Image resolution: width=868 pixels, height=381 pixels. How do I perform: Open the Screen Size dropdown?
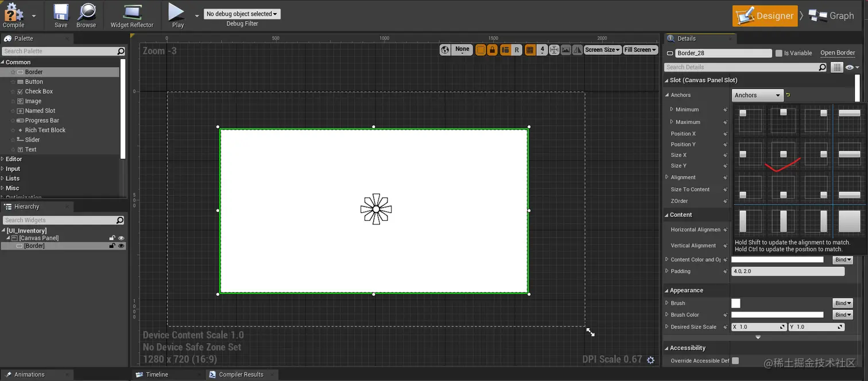(603, 50)
